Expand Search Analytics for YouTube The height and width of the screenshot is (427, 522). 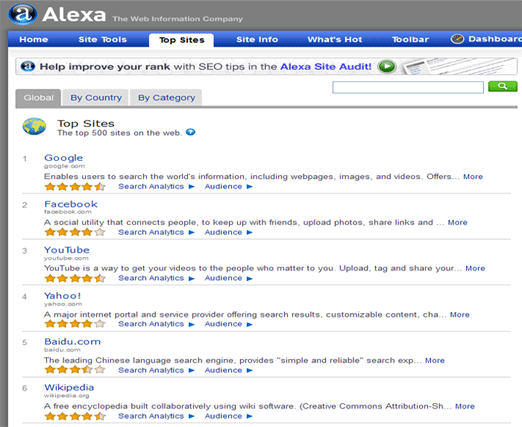click(x=156, y=278)
